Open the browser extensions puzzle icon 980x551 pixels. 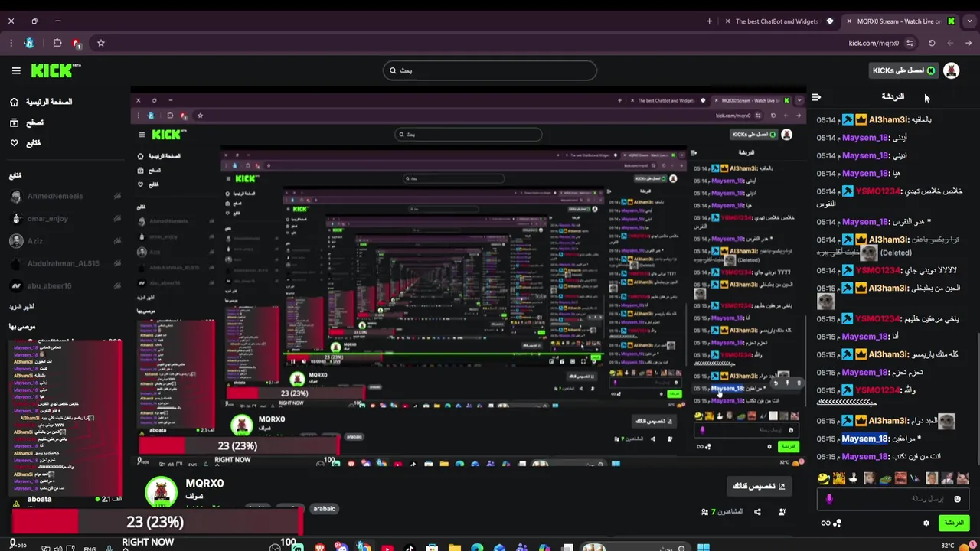[57, 43]
